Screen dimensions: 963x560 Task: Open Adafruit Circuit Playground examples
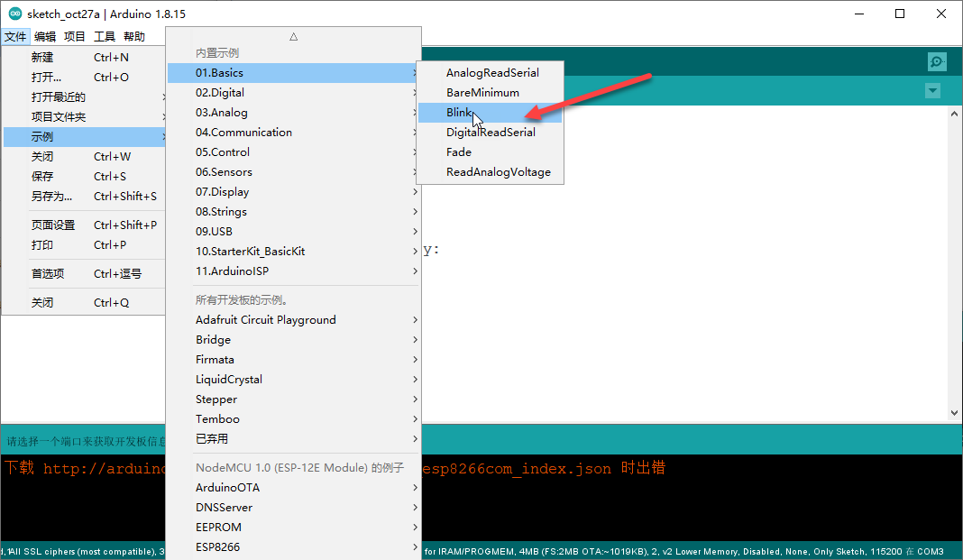click(x=294, y=319)
